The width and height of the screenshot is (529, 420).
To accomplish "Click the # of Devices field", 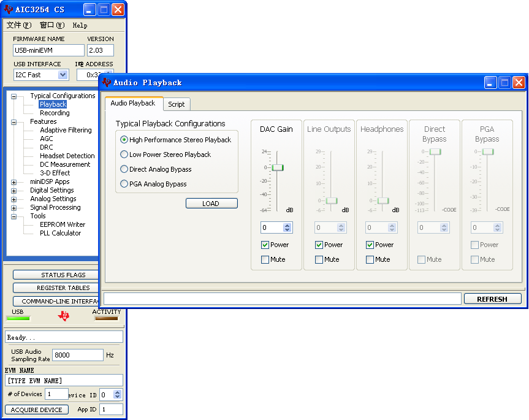I will point(56,394).
